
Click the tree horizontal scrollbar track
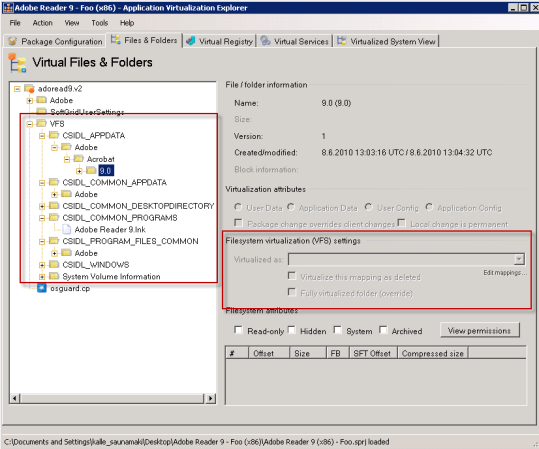tap(112, 398)
